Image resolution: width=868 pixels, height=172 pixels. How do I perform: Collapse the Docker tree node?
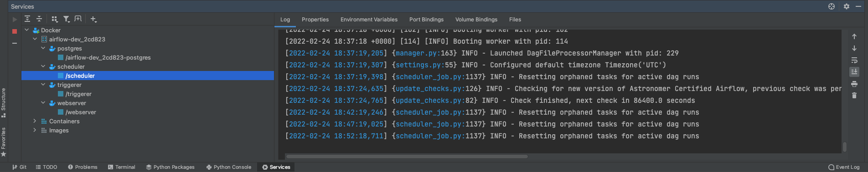click(26, 30)
